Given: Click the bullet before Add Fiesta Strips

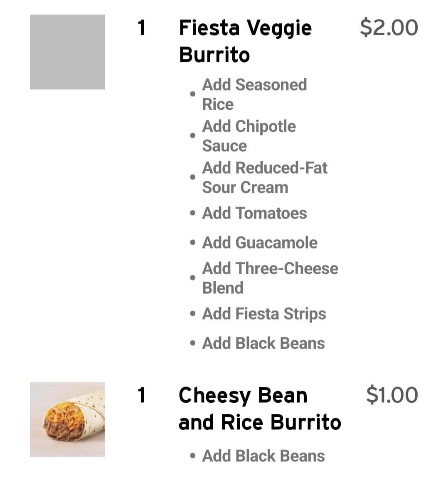Looking at the screenshot, I should pos(193,314).
